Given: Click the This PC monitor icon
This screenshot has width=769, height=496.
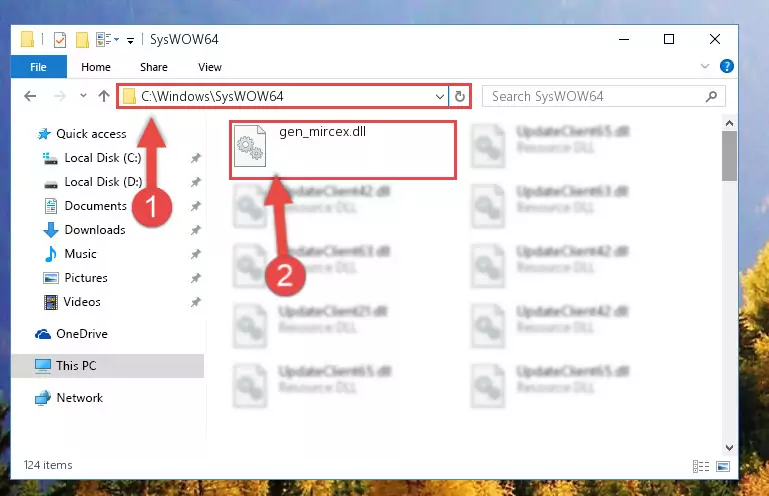Looking at the screenshot, I should click(x=43, y=366).
